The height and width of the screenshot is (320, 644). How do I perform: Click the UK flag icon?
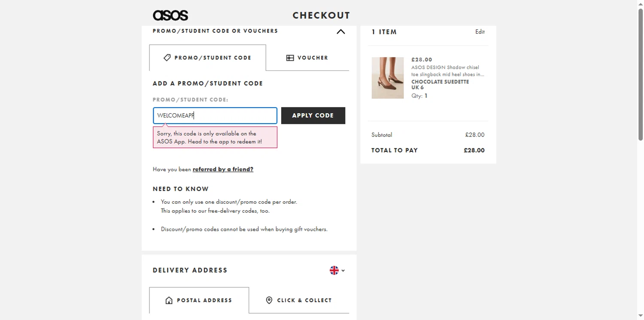tap(334, 270)
